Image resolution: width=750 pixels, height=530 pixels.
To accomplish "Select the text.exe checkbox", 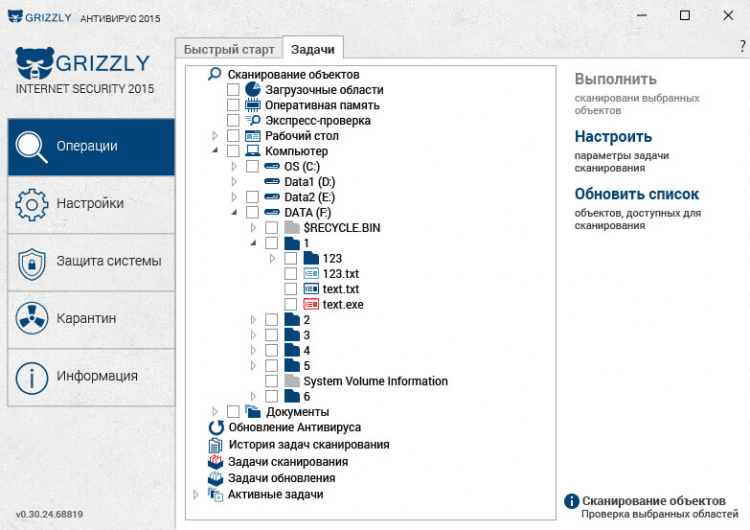I will pos(290,304).
